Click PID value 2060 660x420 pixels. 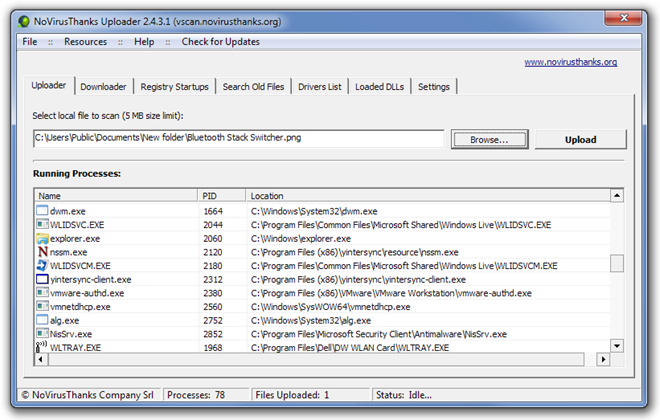click(x=213, y=239)
